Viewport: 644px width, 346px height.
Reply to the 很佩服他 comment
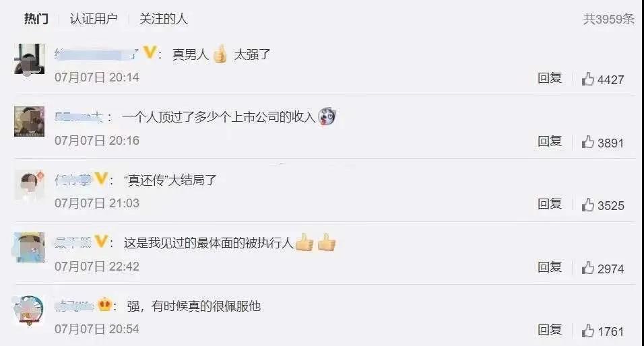[550, 330]
